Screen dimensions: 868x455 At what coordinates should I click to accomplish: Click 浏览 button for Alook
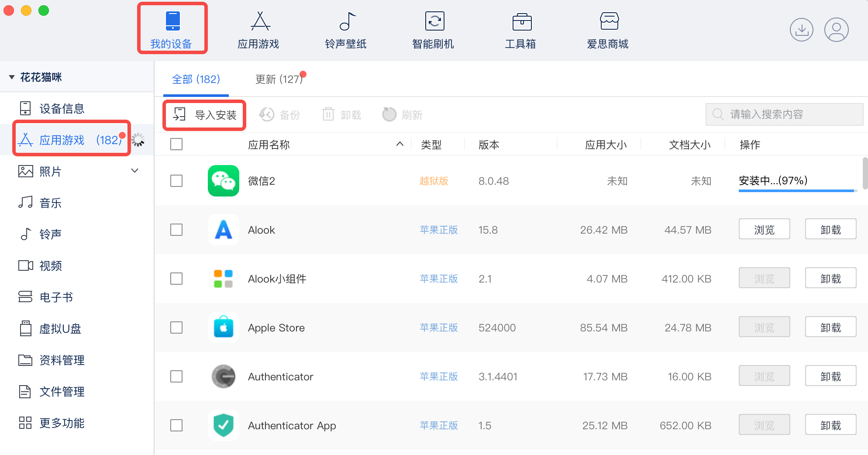764,230
